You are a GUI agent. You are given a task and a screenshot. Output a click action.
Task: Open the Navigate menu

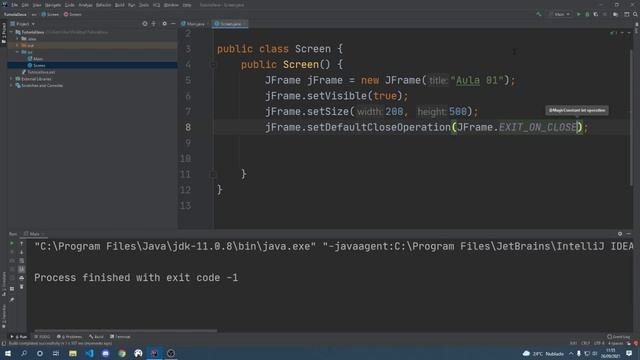[x=53, y=5]
